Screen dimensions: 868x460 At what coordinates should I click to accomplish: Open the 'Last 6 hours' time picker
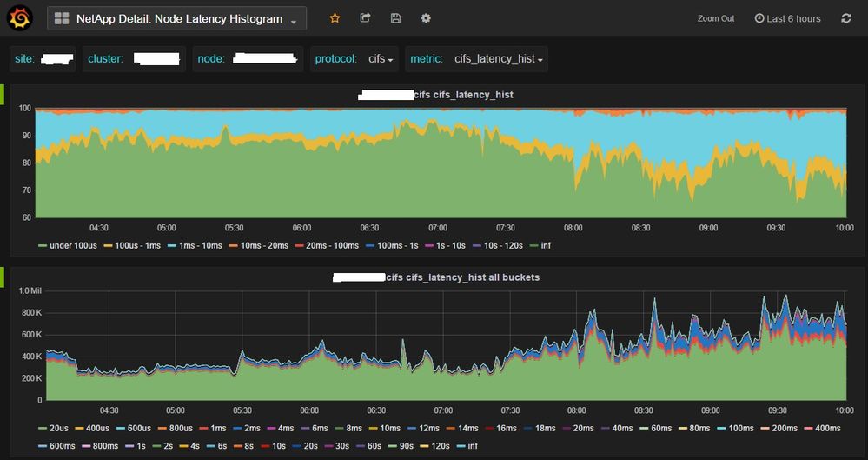pos(787,18)
